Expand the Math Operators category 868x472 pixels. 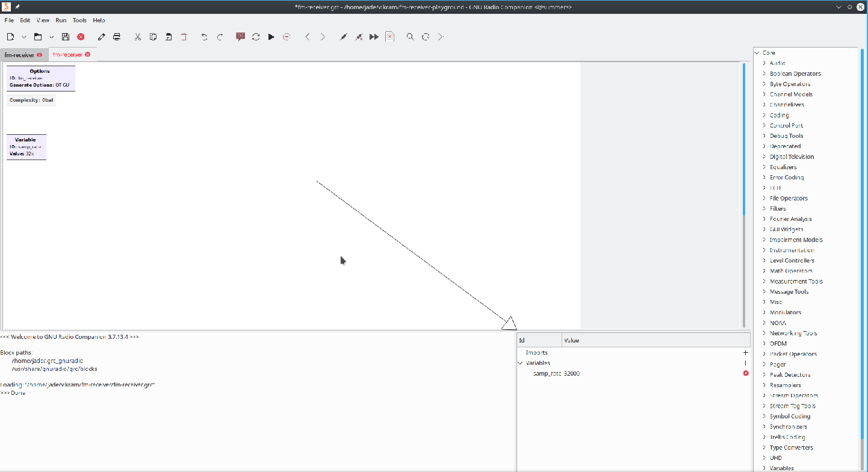(x=764, y=271)
